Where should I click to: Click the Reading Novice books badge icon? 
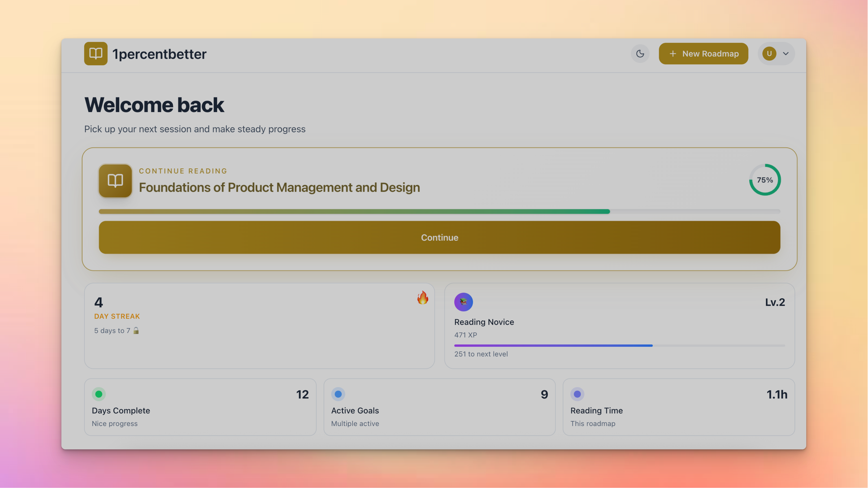[x=463, y=302]
